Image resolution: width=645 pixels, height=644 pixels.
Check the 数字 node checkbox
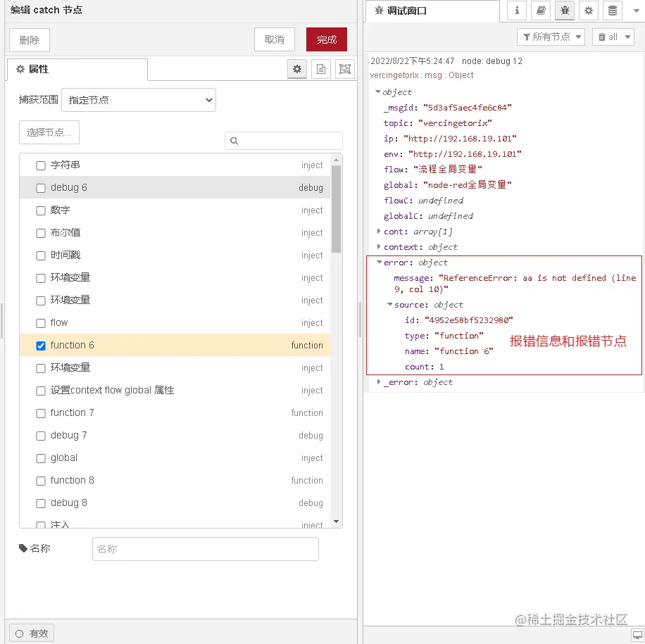(41, 210)
